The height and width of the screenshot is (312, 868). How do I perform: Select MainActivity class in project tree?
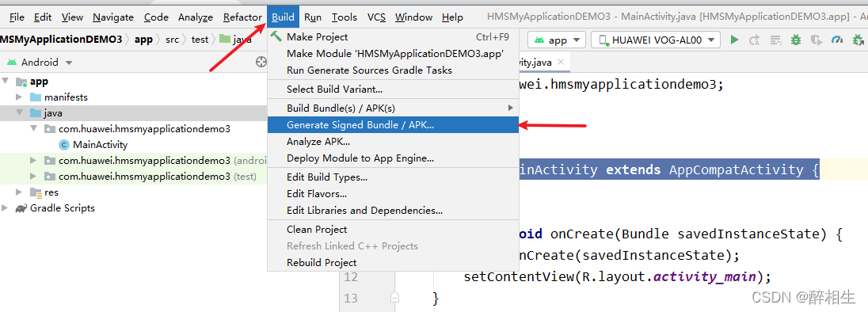93,145
